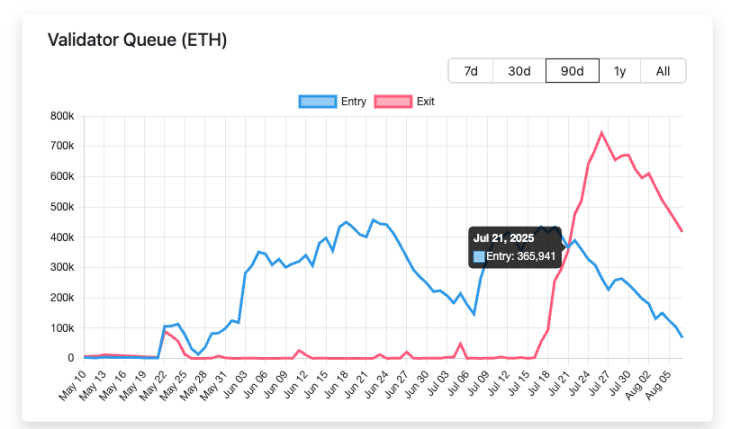This screenshot has height=429, width=749.
Task: Click the Entry line peak near Jun 22
Action: pos(373,220)
